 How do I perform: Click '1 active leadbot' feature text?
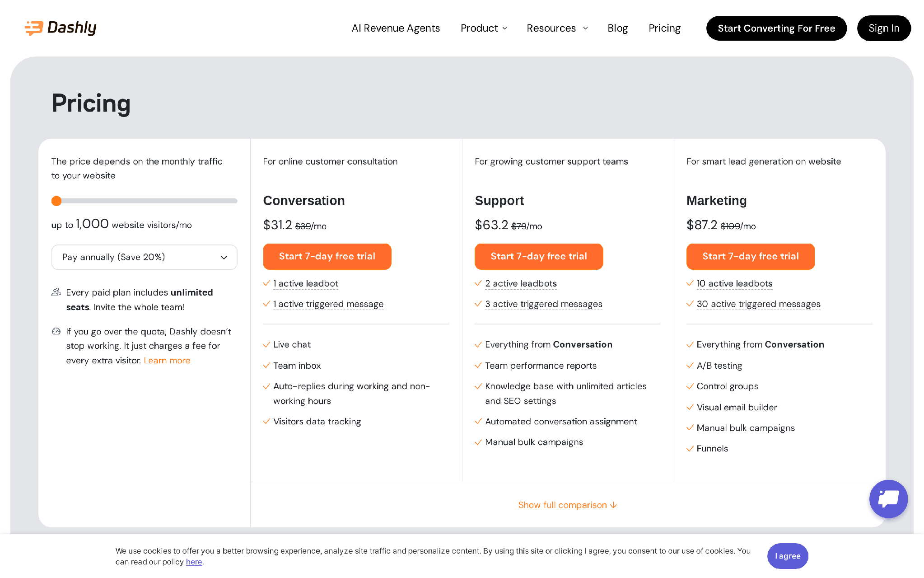[306, 283]
